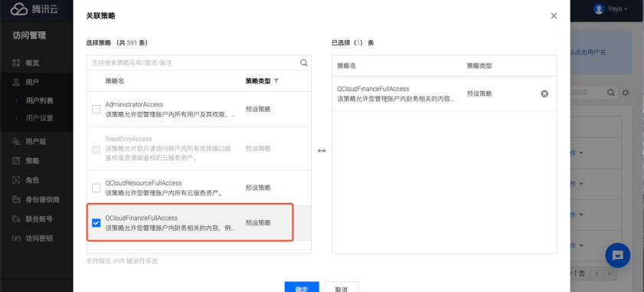Click the 访问密钥 icon

(16, 238)
